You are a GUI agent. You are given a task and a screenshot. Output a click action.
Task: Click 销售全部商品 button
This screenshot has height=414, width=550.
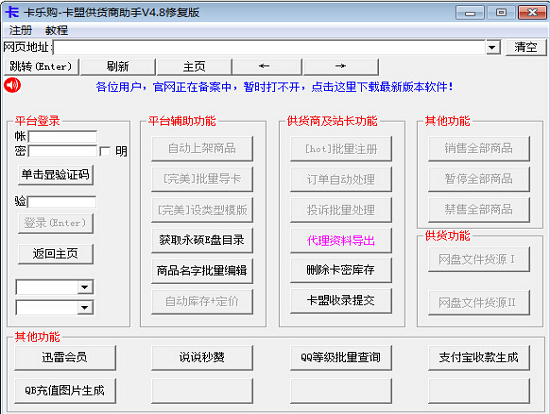(479, 148)
